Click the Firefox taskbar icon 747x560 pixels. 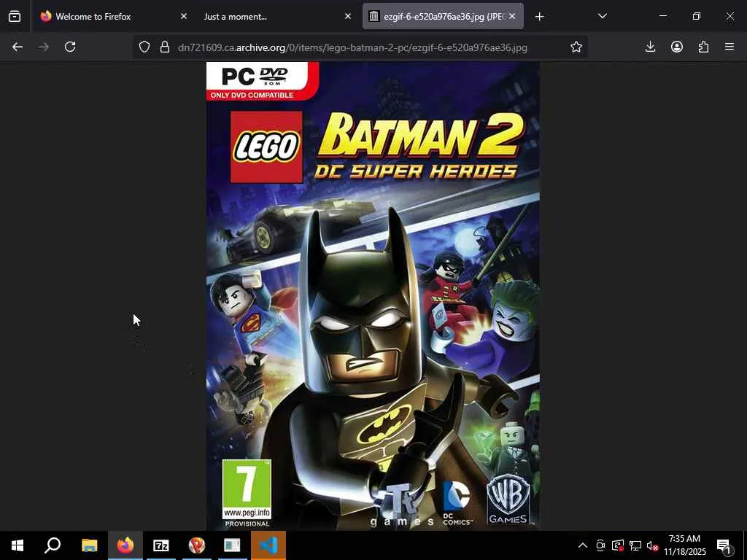pos(125,545)
